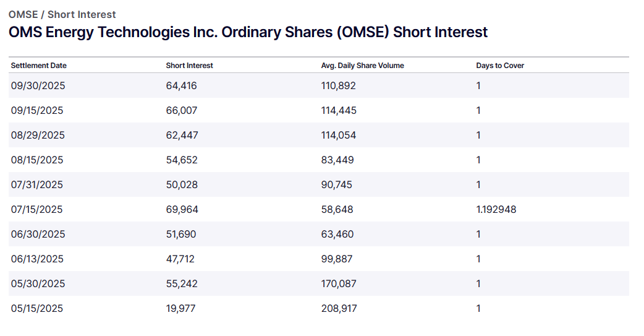
Task: Select the 09/30/2025 settlement date cell
Action: [x=38, y=86]
